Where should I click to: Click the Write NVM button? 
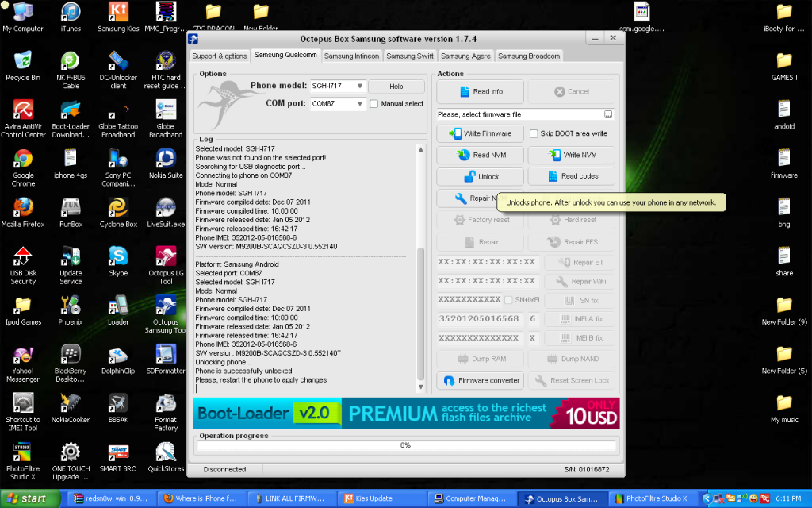point(571,155)
